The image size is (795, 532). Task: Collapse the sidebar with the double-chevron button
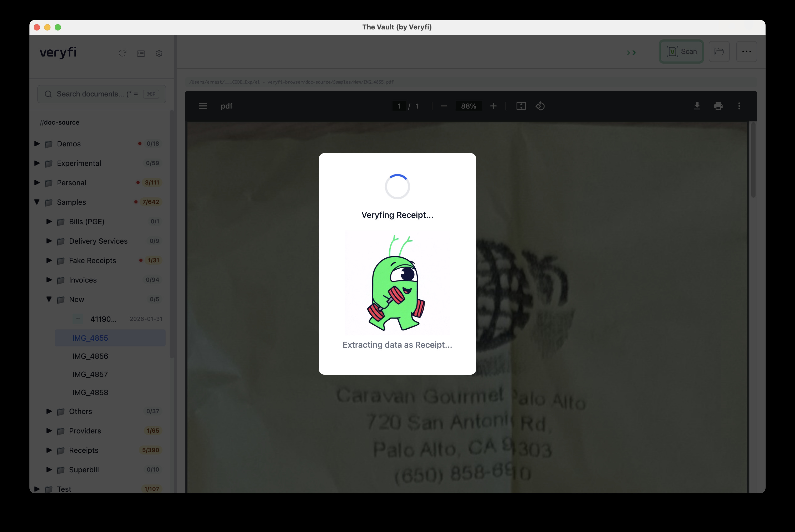[631, 53]
